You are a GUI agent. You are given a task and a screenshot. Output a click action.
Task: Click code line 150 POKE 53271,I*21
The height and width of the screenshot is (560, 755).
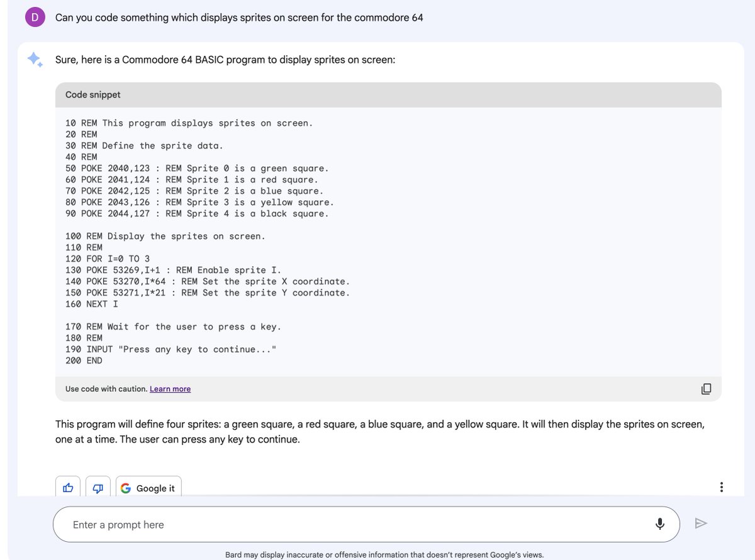coord(208,293)
